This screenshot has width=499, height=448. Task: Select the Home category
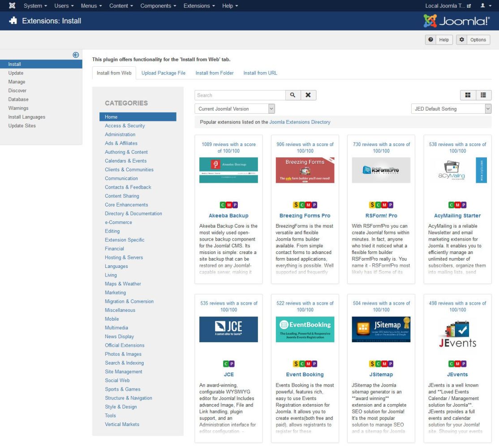click(138, 117)
